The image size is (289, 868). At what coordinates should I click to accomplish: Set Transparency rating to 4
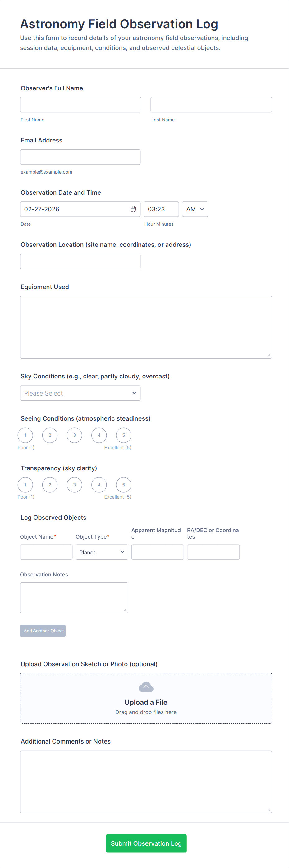[99, 485]
